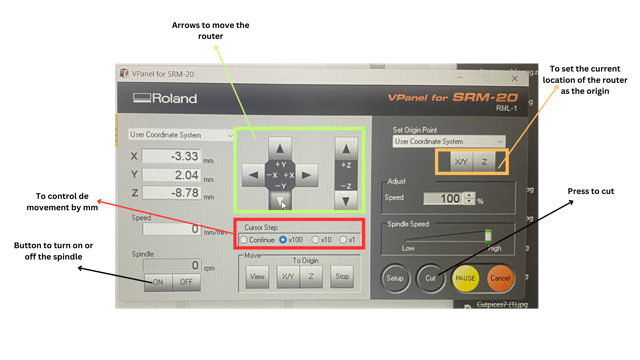Click the VPanel app icon in title bar

(x=124, y=73)
